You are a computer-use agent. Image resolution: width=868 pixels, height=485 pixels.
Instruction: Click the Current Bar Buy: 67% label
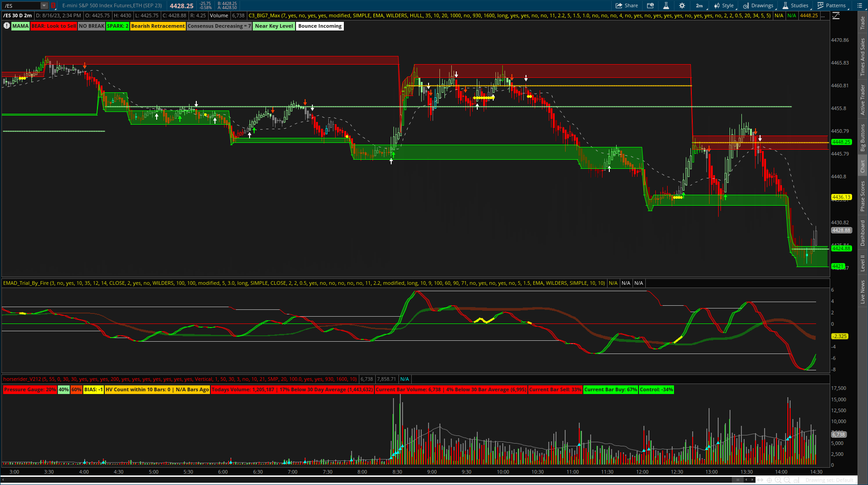coord(611,389)
